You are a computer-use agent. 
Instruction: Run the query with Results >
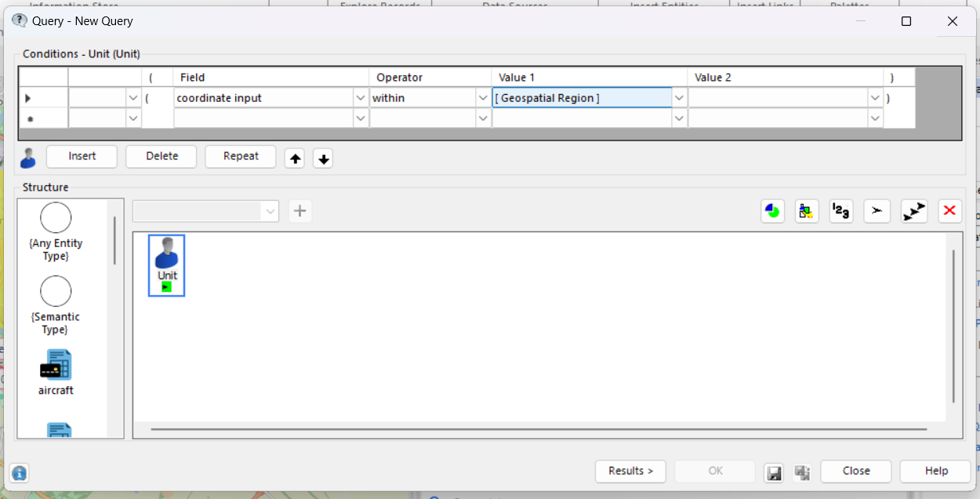pyautogui.click(x=630, y=472)
